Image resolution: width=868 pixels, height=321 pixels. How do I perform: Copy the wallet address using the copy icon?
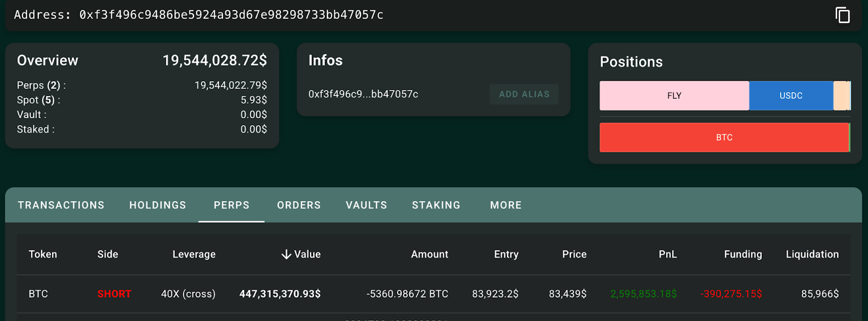[x=842, y=15]
